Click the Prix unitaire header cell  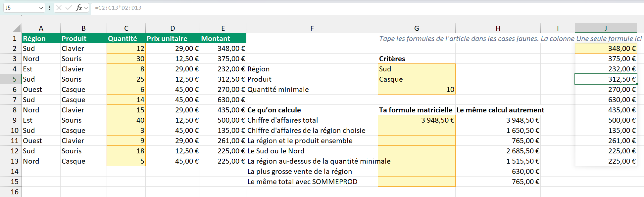pyautogui.click(x=173, y=38)
